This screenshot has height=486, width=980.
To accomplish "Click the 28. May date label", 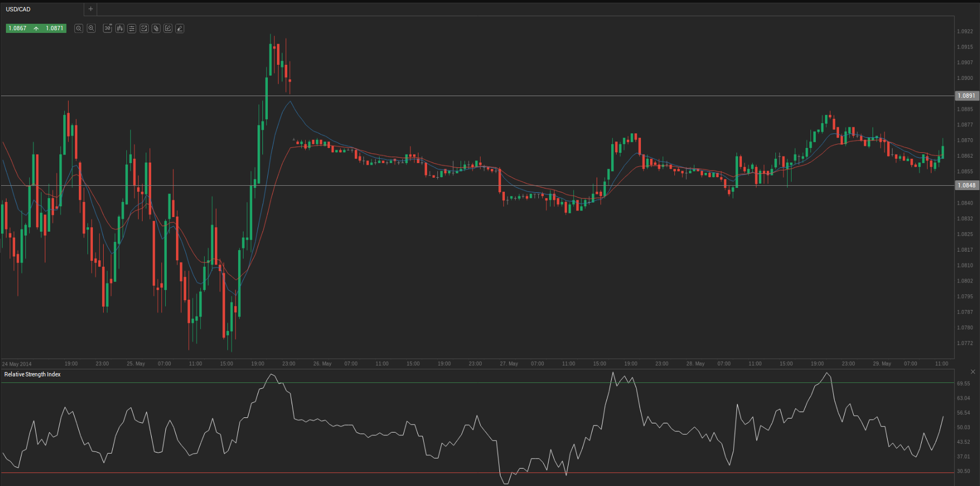I will click(695, 364).
